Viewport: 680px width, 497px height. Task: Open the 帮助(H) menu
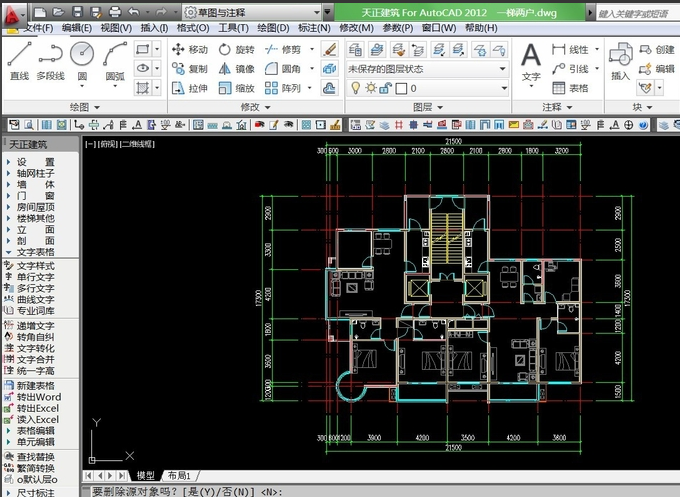click(x=481, y=28)
